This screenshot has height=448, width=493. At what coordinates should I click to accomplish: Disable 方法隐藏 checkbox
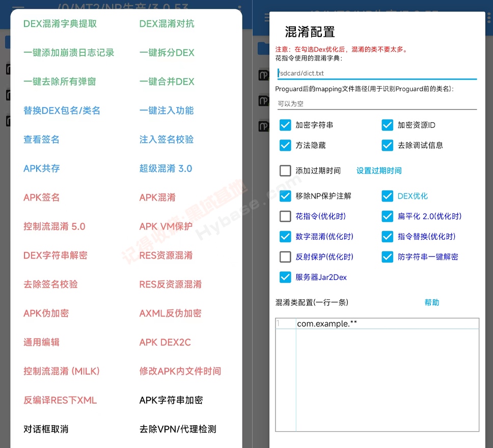285,145
